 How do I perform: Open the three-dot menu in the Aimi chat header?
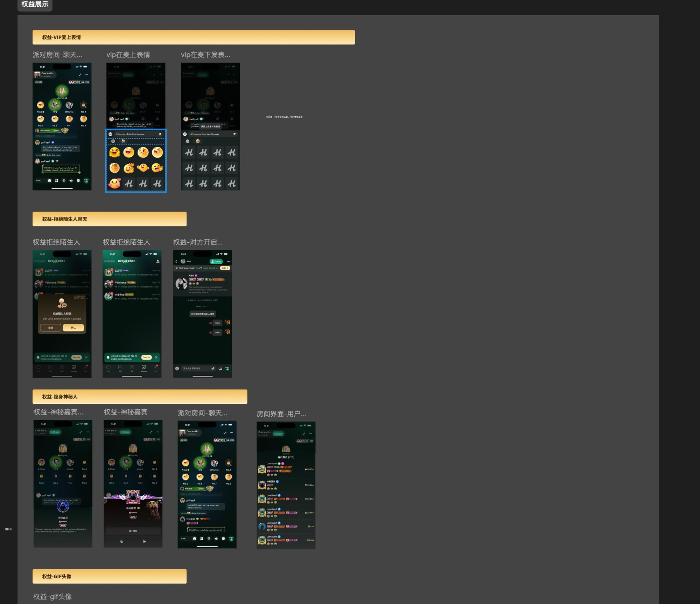point(229,262)
